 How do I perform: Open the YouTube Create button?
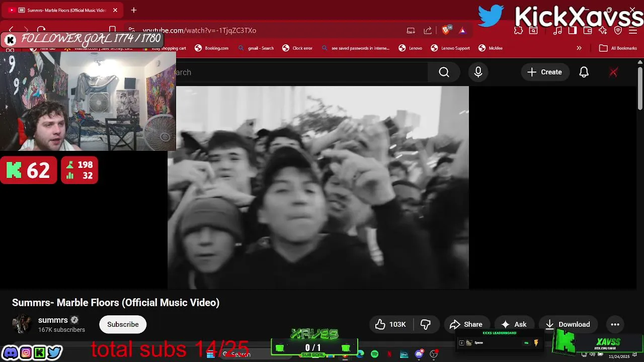coord(544,72)
